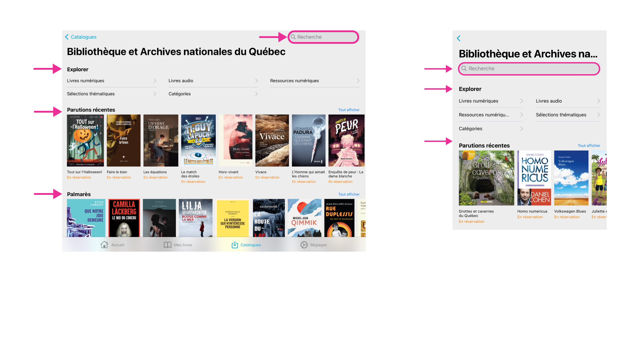This screenshot has height=362, width=644.
Task: Open La version qui n'intéresse personne cover
Action: pyautogui.click(x=233, y=218)
